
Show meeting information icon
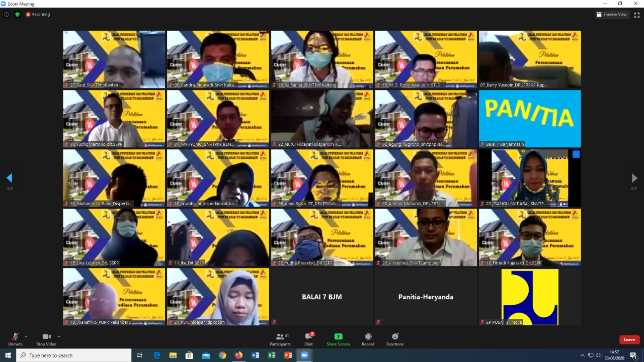point(7,15)
